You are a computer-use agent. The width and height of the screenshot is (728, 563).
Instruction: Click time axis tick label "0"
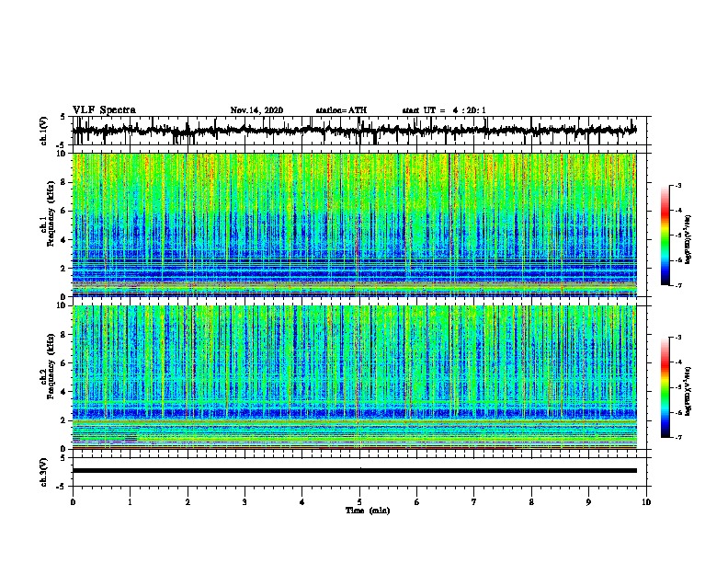tap(73, 502)
